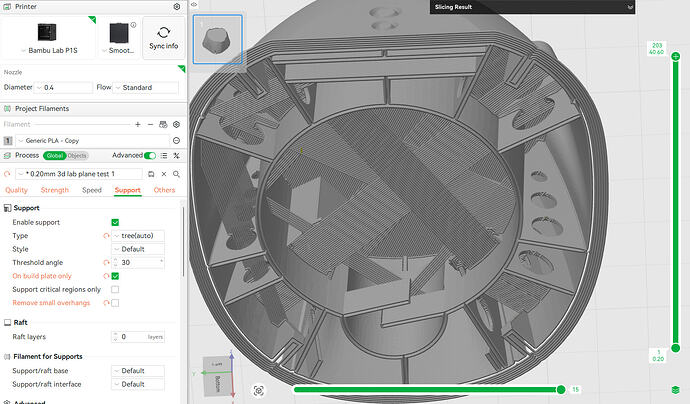Open Project Filaments settings gear
Screen dimensions: 690x404
point(176,125)
